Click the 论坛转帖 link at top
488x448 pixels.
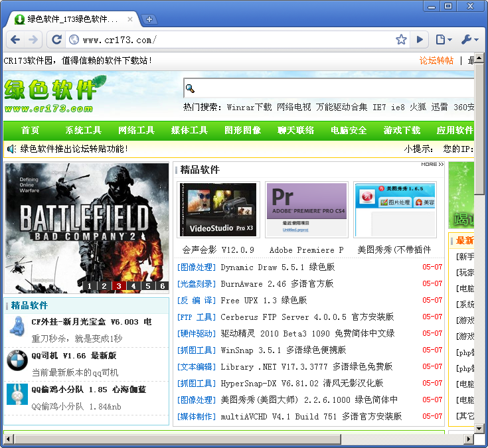point(436,60)
